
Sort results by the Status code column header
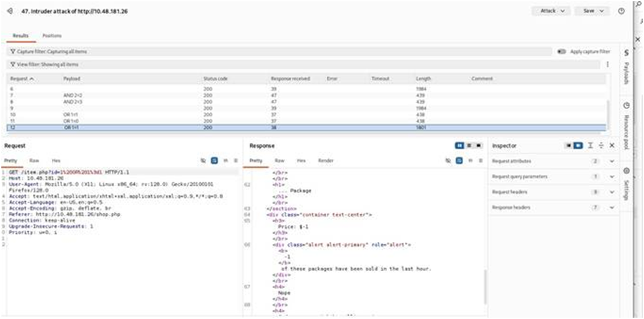(x=215, y=78)
